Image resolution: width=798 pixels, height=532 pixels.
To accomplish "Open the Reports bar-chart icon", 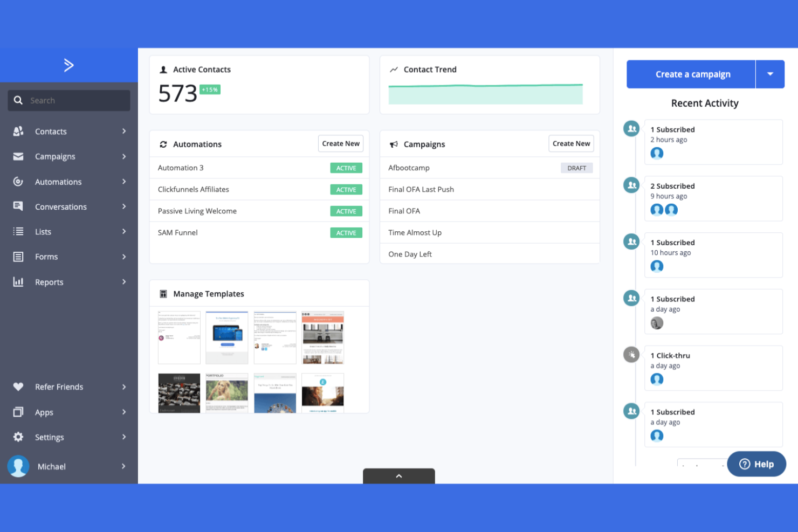I will point(18,281).
